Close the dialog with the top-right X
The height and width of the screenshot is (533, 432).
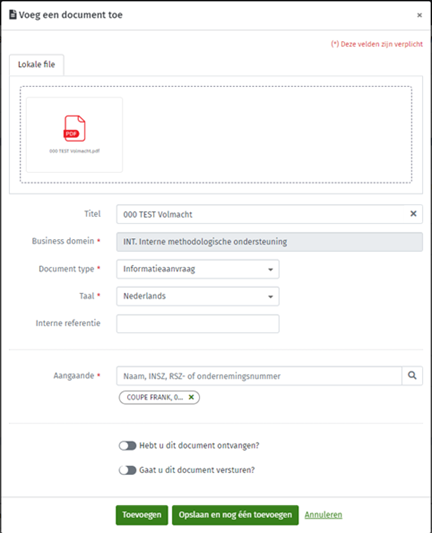[x=419, y=15]
